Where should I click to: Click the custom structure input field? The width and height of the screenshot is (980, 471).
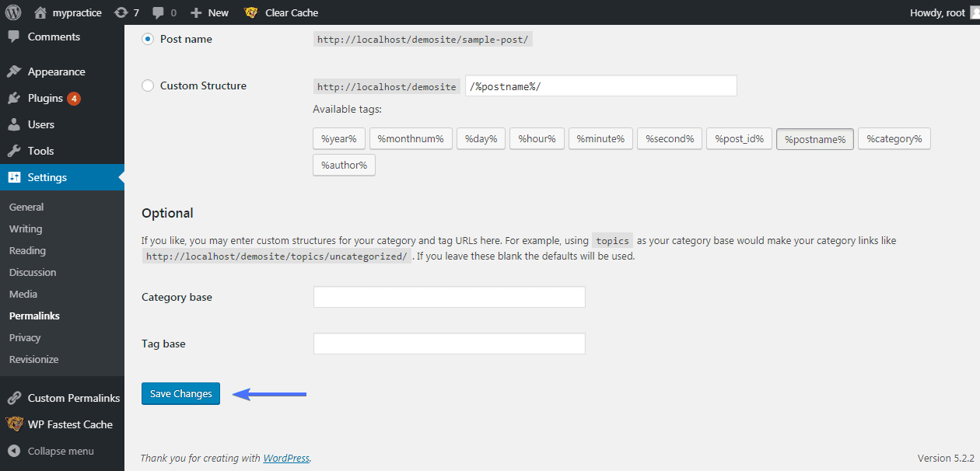[x=601, y=85]
